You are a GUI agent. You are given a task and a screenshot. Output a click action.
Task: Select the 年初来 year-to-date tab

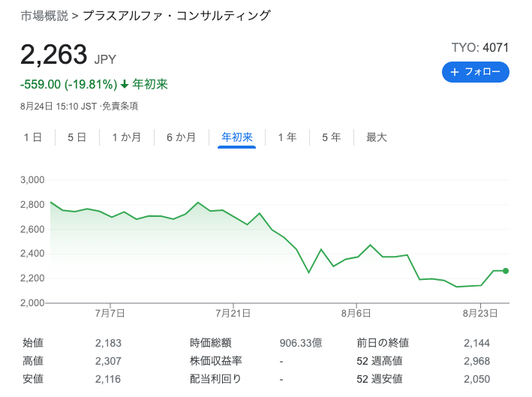237,137
